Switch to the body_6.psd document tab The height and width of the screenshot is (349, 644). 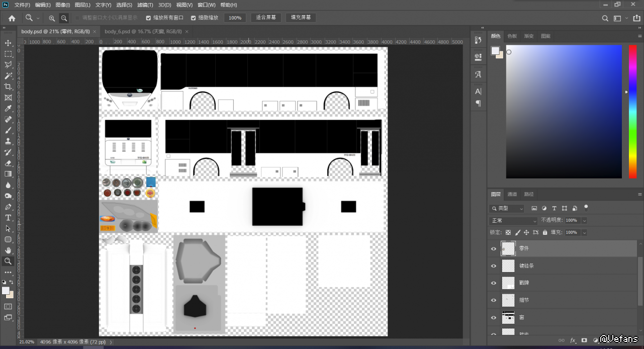click(x=143, y=31)
